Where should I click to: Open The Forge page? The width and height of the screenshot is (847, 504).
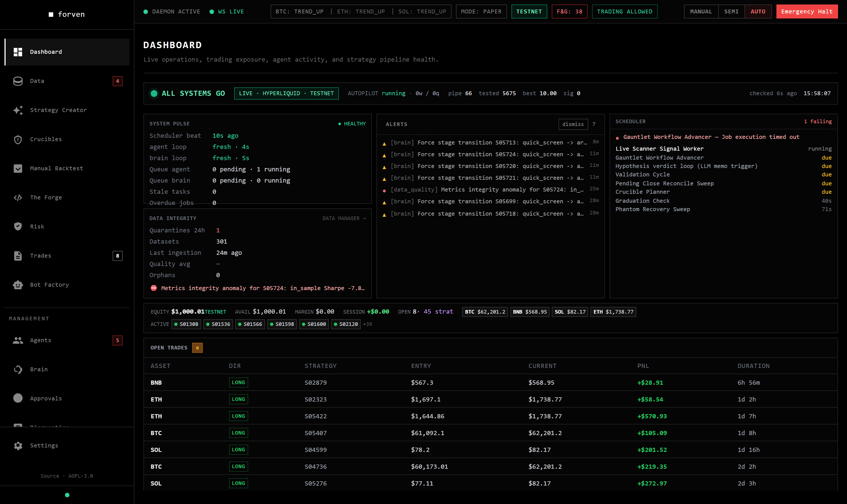pos(67,198)
